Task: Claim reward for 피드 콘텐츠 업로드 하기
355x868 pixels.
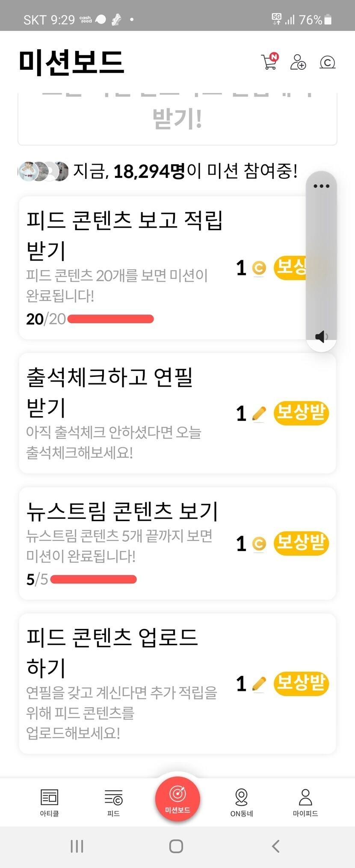Action: tap(301, 683)
